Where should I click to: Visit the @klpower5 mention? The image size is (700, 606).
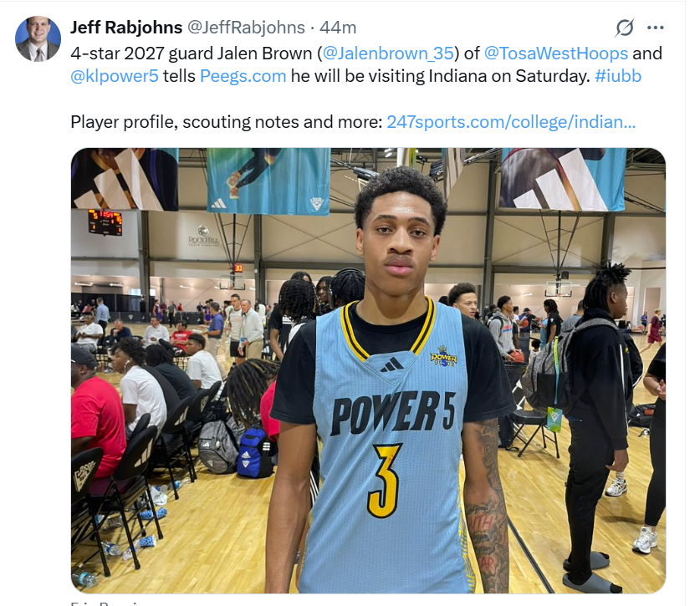coord(115,76)
